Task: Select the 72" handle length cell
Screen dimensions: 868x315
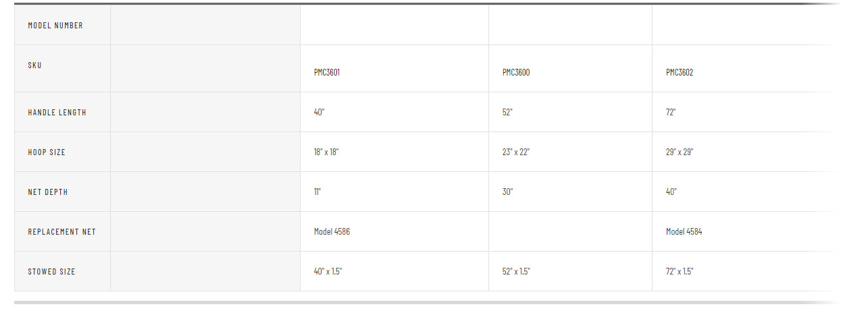Action: tap(671, 113)
